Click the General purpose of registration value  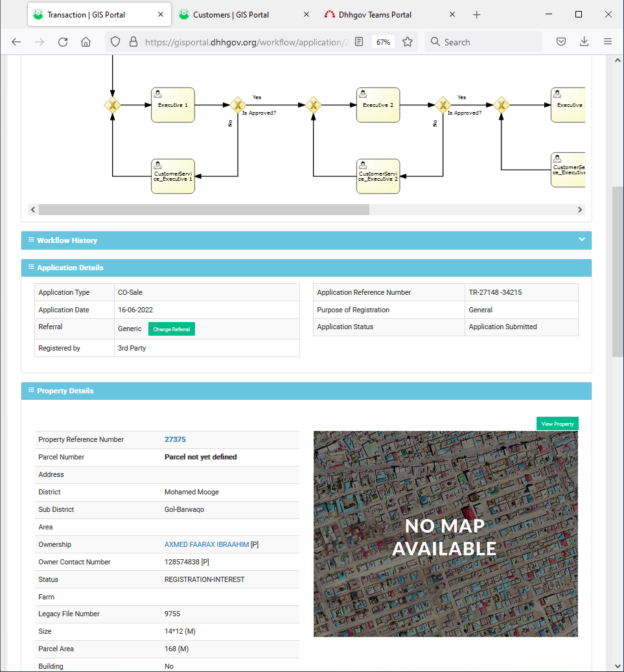tap(480, 310)
